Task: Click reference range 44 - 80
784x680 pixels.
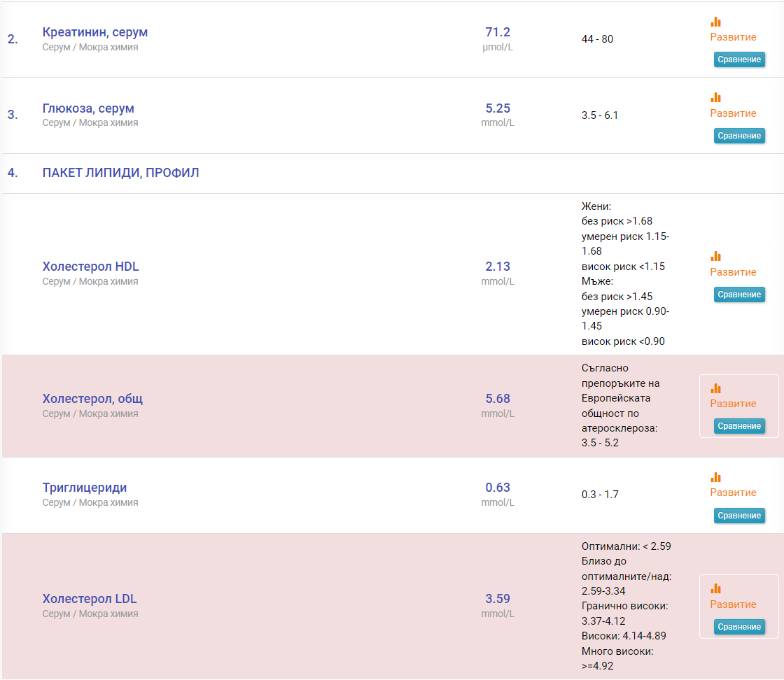Action: tap(597, 39)
